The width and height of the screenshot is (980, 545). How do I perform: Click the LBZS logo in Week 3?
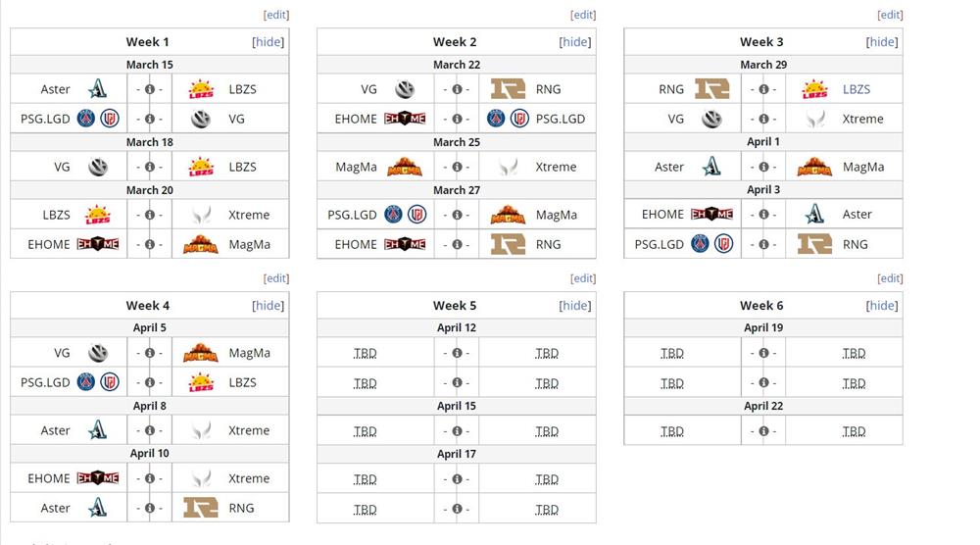(814, 89)
